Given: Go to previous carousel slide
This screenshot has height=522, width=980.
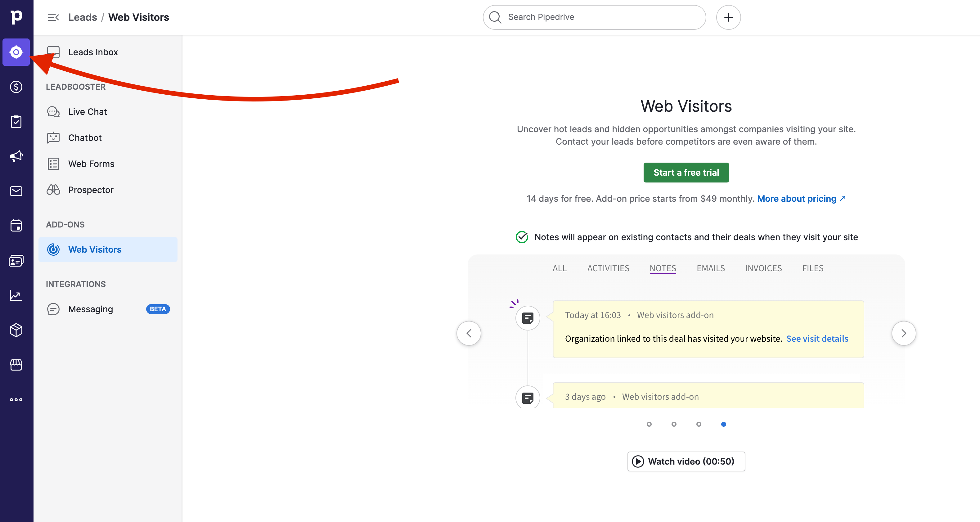Looking at the screenshot, I should tap(469, 333).
